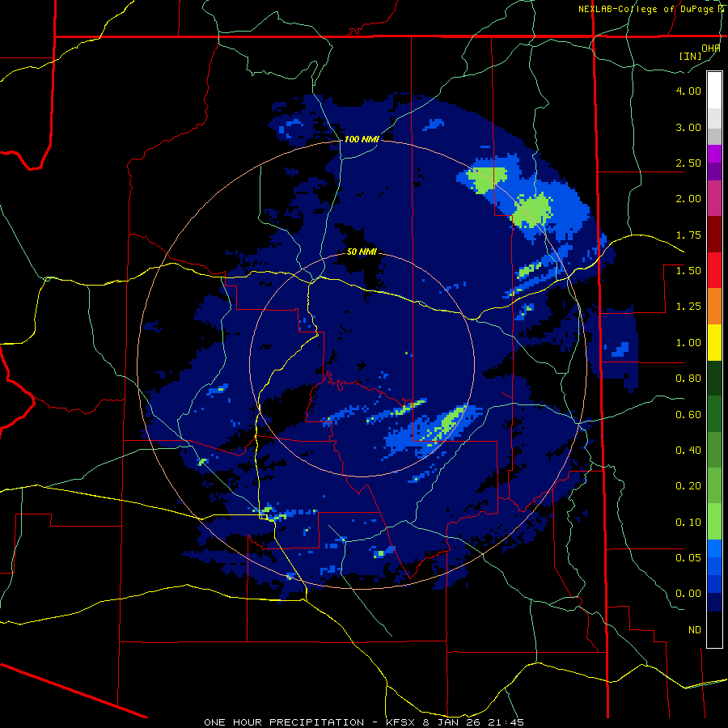Viewport: 728px width, 728px height.
Task: Click the 0.10 legend value
Action: click(688, 523)
